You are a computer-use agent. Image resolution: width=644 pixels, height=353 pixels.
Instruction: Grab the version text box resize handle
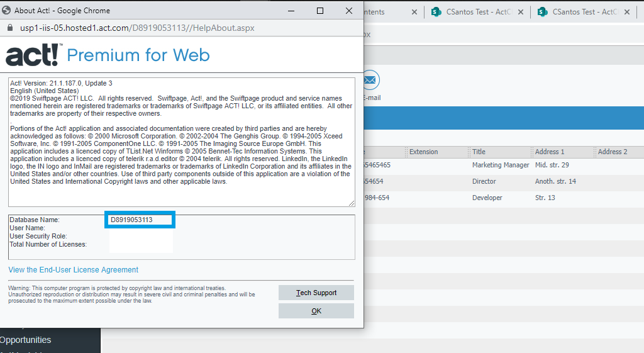click(352, 203)
